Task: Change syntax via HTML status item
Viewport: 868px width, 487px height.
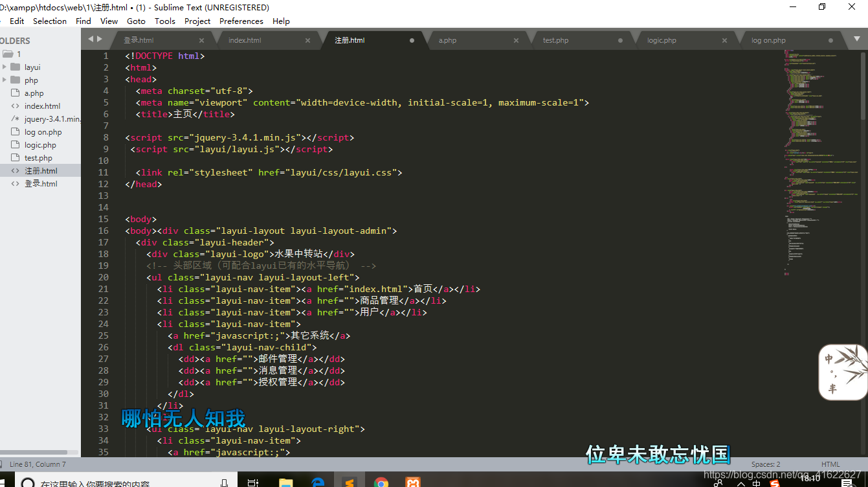Action: (x=830, y=464)
